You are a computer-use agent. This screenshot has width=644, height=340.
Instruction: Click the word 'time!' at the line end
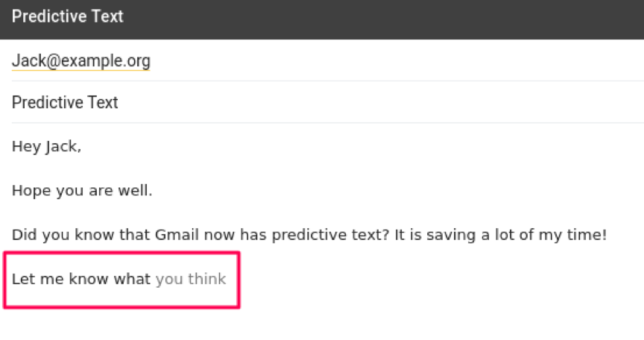pos(588,236)
